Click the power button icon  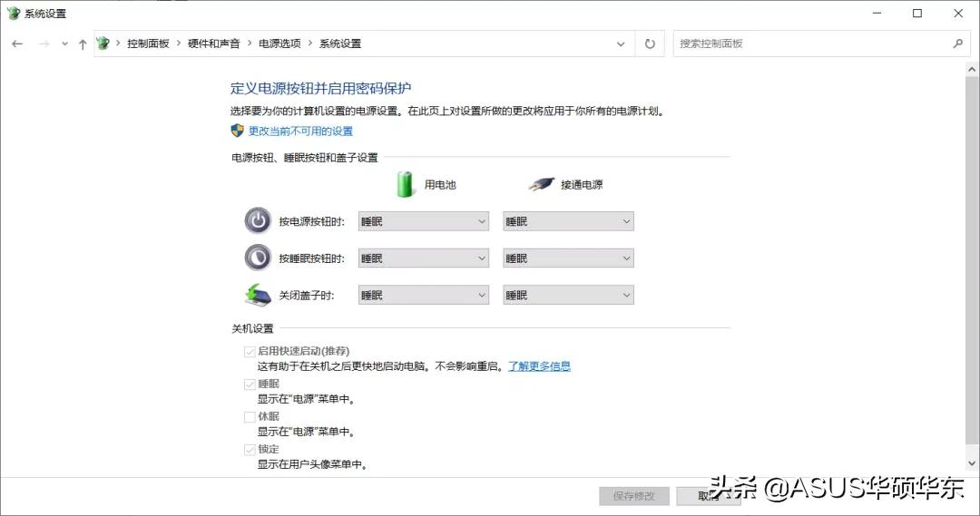click(258, 220)
